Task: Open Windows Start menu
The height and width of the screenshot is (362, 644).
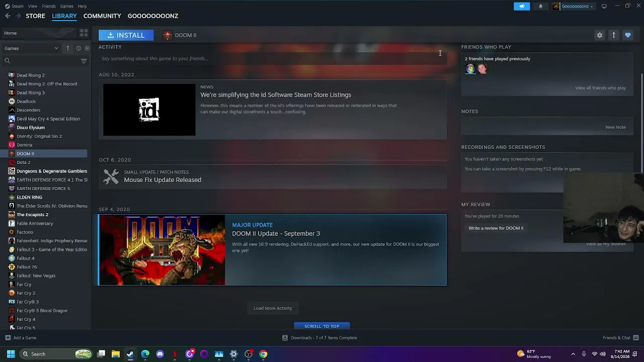Action: [11, 354]
